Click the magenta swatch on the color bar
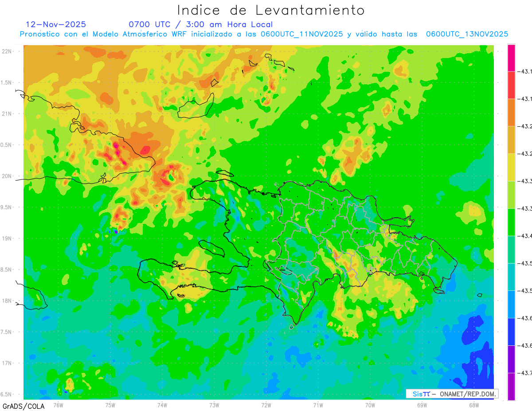The width and height of the screenshot is (532, 411). coord(511,58)
